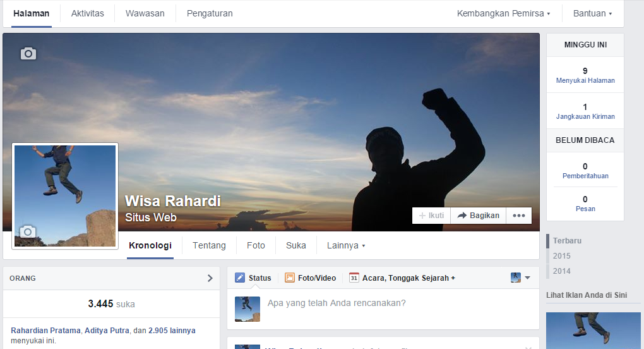Click the pencil Status icon
The width and height of the screenshot is (644, 349).
[x=240, y=278]
